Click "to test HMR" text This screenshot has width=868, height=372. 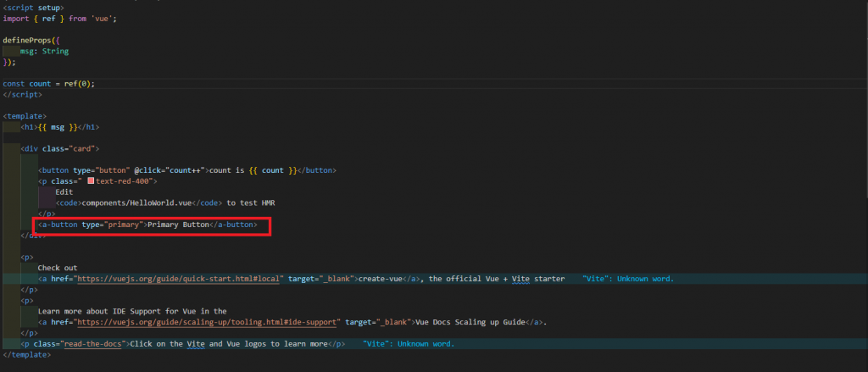pos(251,203)
